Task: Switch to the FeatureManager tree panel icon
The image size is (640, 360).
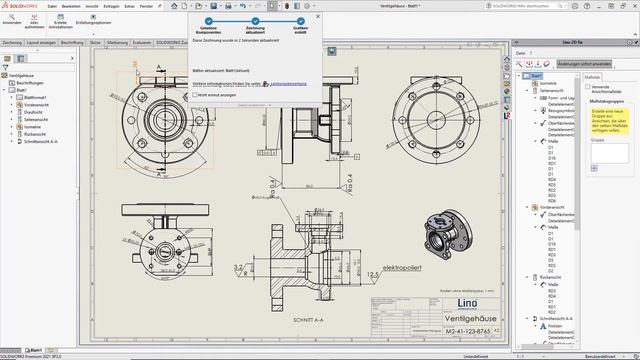Action: (7, 58)
